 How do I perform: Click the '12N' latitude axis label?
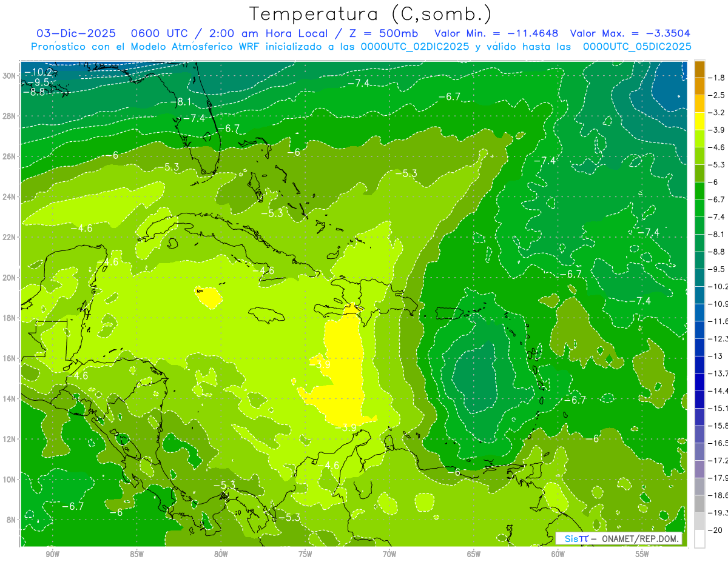pos(10,438)
